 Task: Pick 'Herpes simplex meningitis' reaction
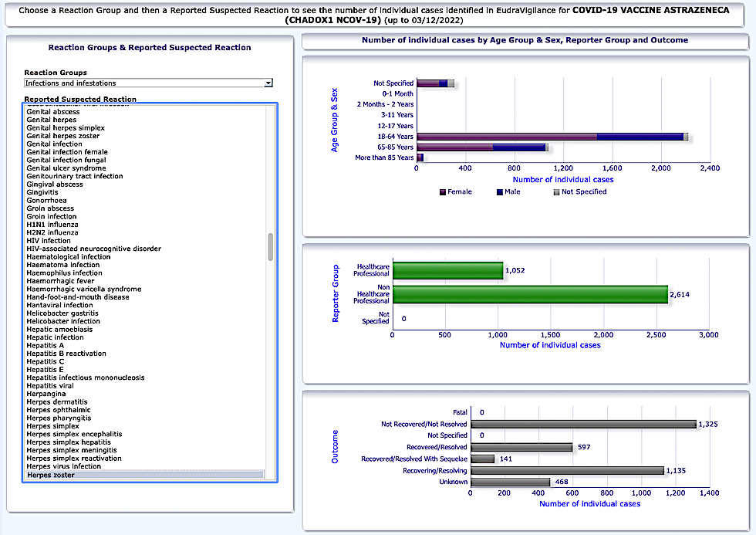click(x=72, y=451)
